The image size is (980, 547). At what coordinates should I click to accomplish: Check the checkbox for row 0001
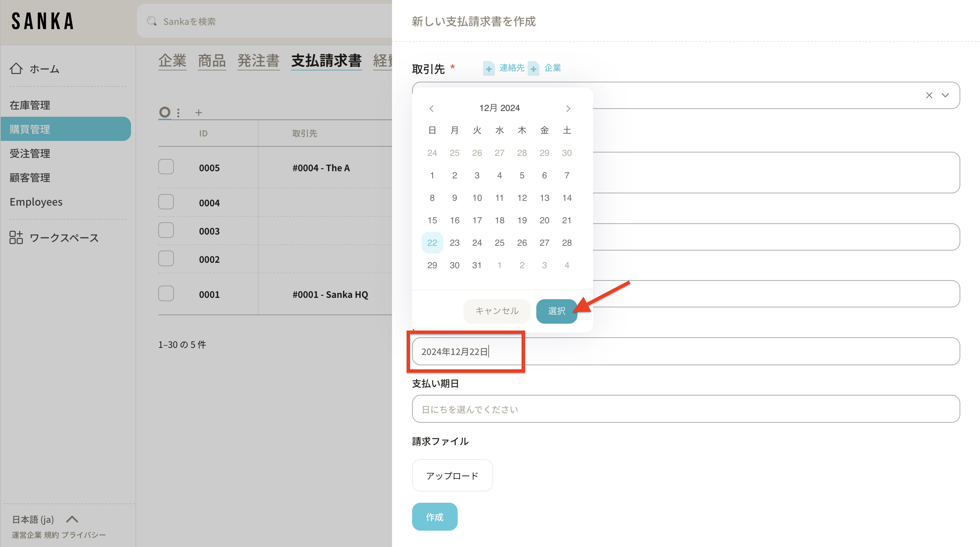coord(166,293)
